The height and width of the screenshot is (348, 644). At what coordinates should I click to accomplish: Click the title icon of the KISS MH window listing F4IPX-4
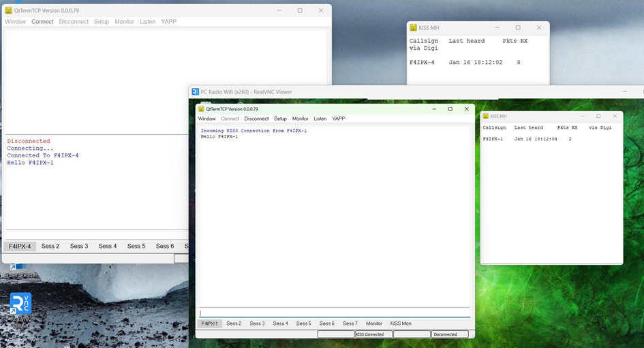pos(413,28)
